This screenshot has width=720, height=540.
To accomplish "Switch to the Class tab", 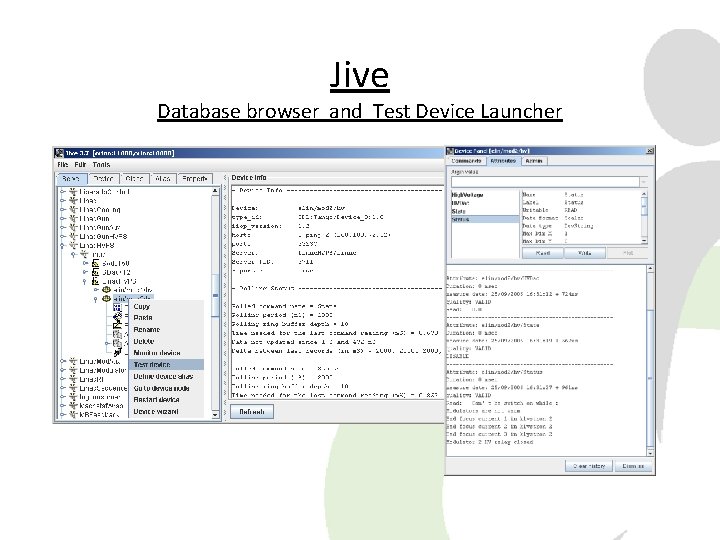I will (x=134, y=179).
